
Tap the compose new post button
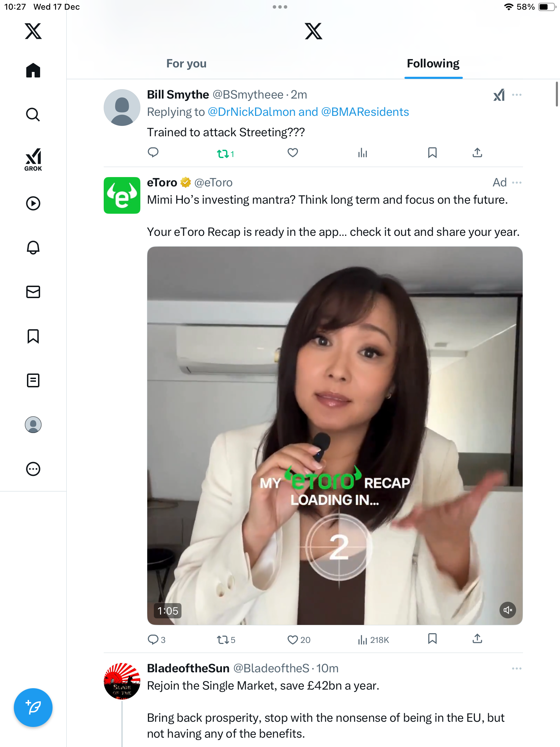click(33, 707)
